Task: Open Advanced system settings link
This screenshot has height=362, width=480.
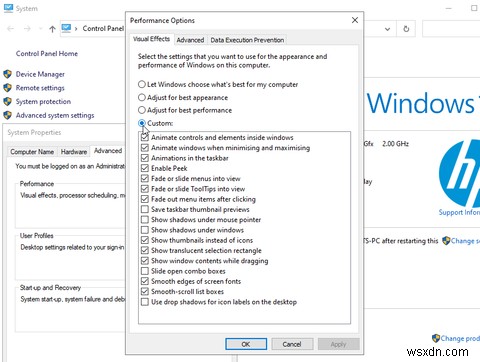Action: (55, 115)
